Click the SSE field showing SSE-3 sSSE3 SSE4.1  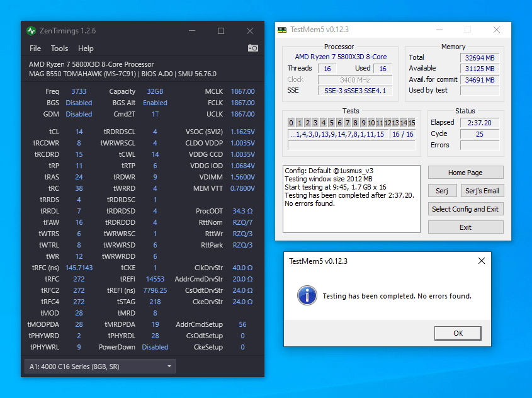[355, 91]
